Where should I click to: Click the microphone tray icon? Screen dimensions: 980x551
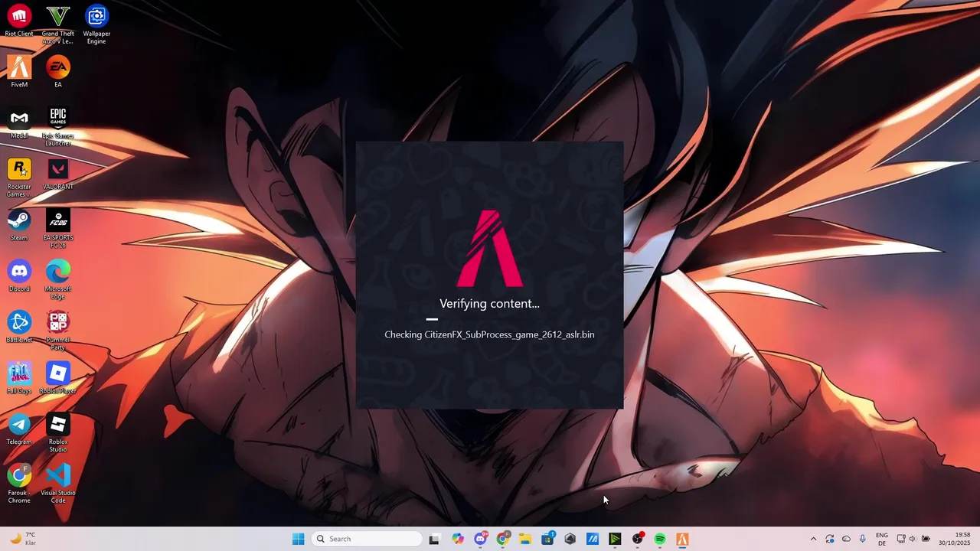(x=863, y=539)
